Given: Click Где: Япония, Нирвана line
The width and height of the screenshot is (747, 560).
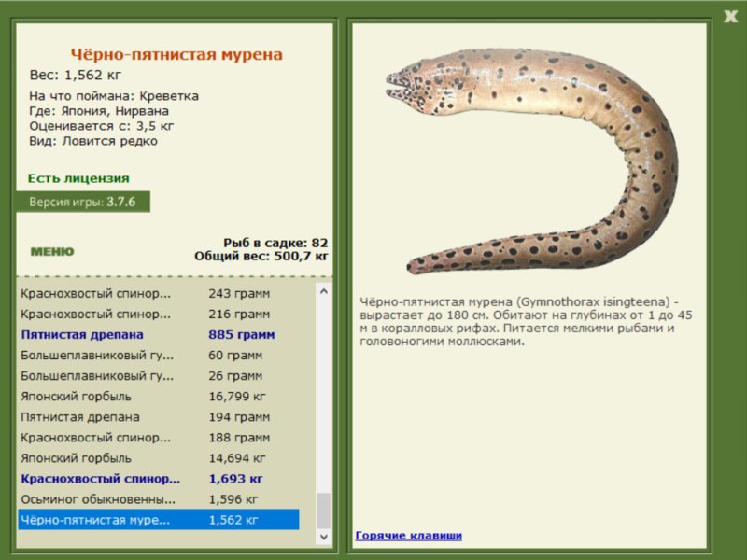Looking at the screenshot, I should (x=99, y=111).
